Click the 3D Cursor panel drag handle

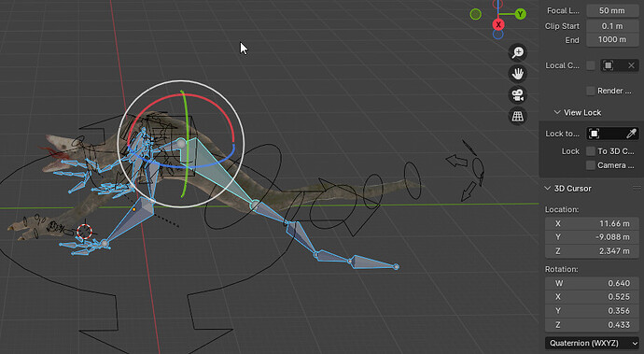[x=637, y=189]
